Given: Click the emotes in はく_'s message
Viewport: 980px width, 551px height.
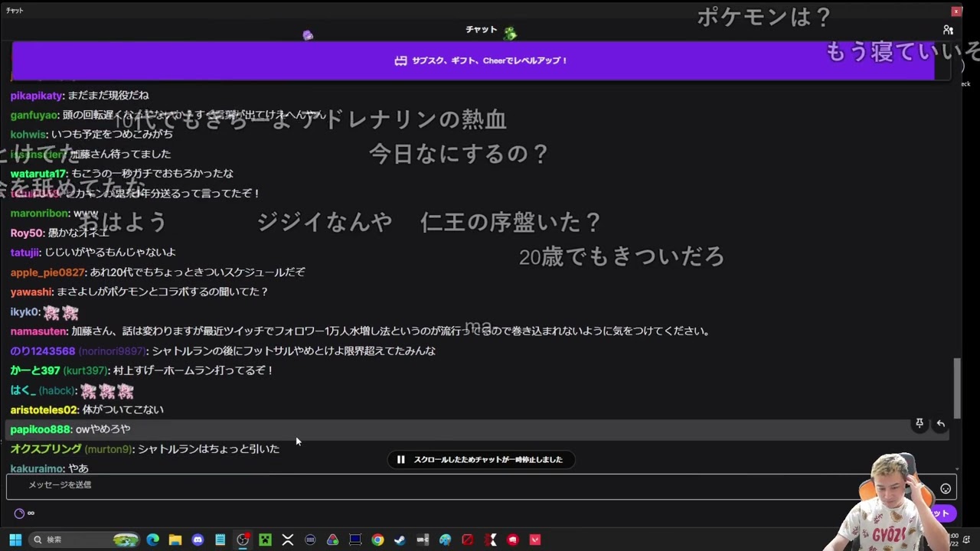Looking at the screenshot, I should (107, 391).
